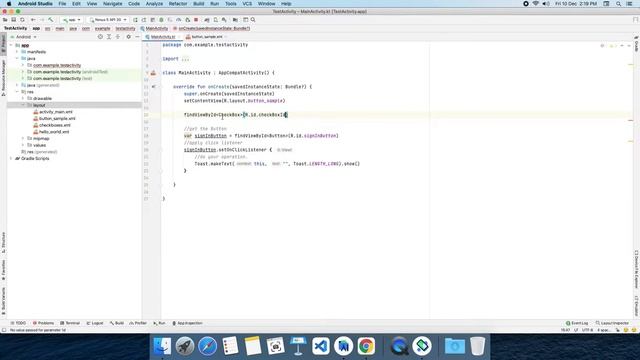Switch to button_sample.xml editor tab
This screenshot has height=360, width=640.
[x=207, y=37]
